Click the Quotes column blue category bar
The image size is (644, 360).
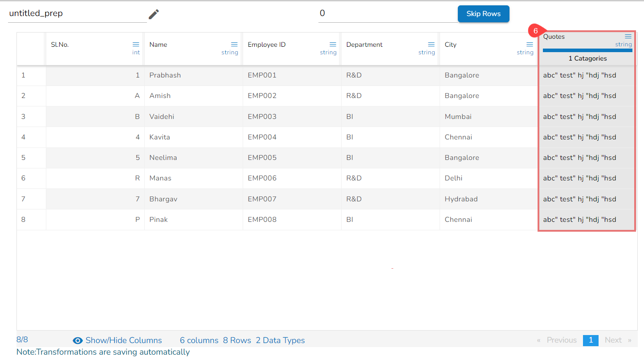(x=587, y=50)
